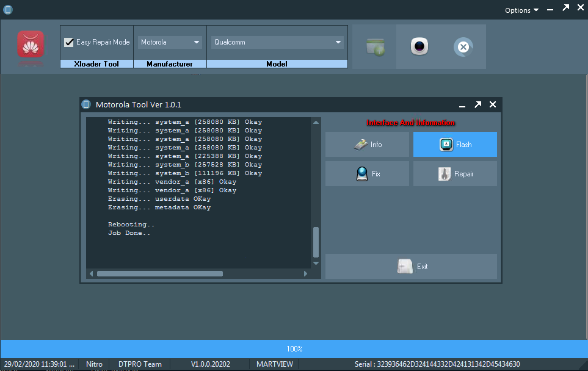Click the log's vertical scrollbar thumb
The height and width of the screenshot is (371, 588).
[x=316, y=242]
